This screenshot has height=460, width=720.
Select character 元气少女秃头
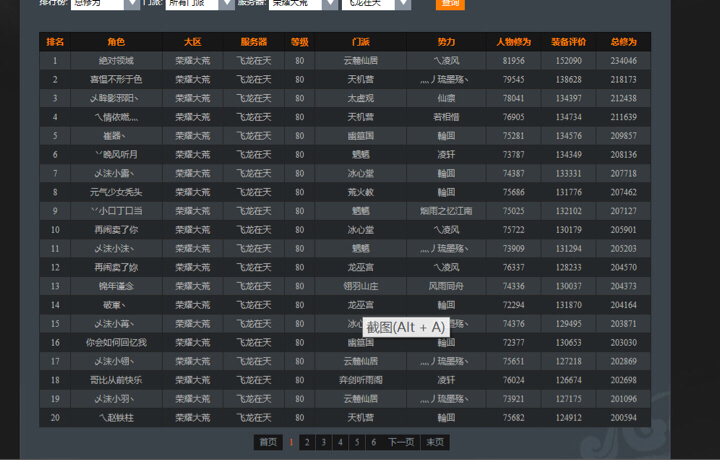pos(116,192)
